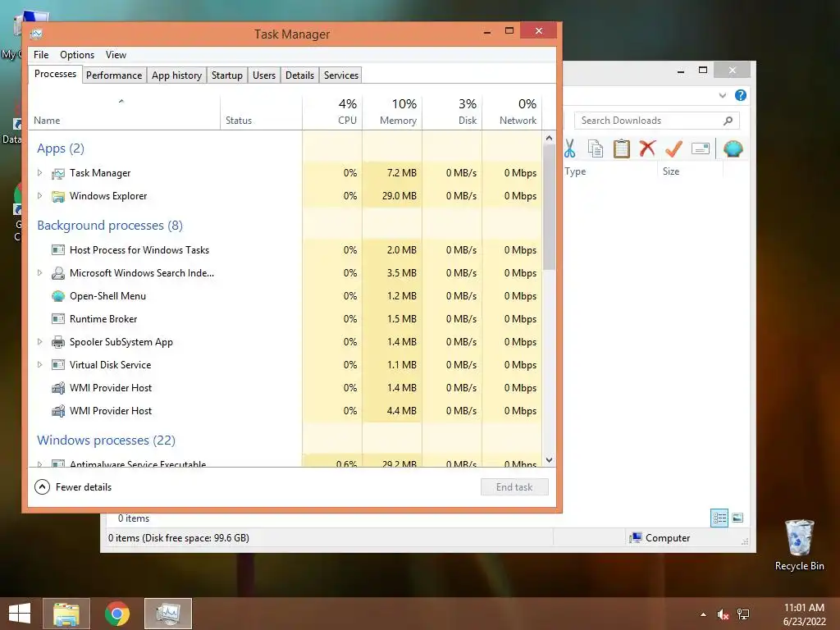Select the WMI Provider Host 4.4 MB row

(285, 411)
